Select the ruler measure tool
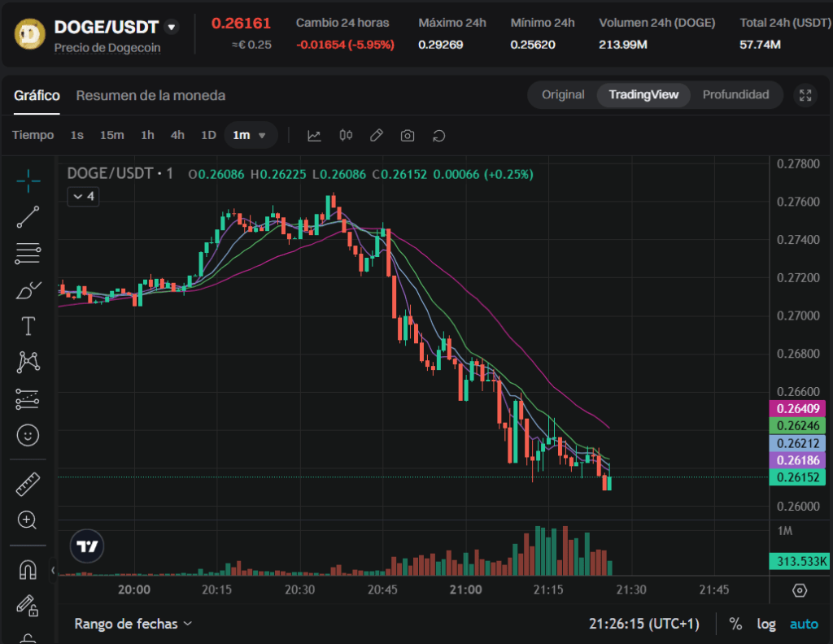833x644 pixels. (x=28, y=485)
